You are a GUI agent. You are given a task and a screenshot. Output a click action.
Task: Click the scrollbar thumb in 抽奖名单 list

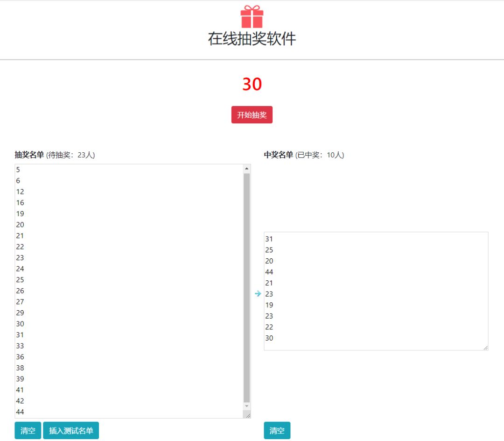[246, 288]
